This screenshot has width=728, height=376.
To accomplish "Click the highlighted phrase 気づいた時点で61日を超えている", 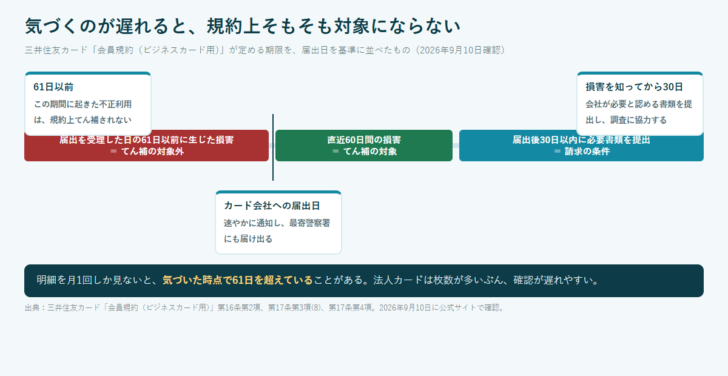I will [x=238, y=280].
